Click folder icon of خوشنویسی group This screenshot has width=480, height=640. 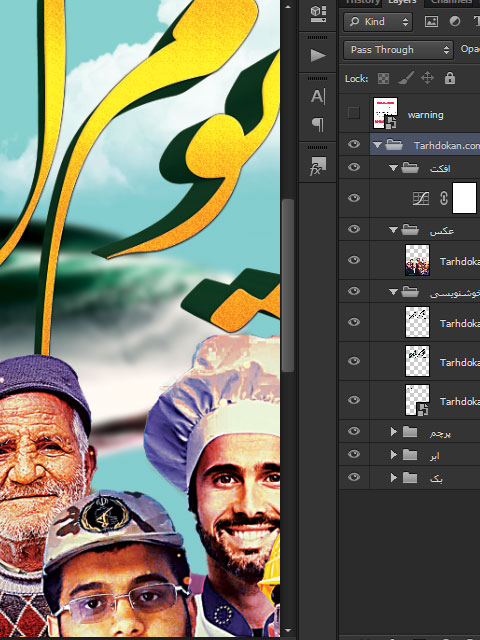410,291
